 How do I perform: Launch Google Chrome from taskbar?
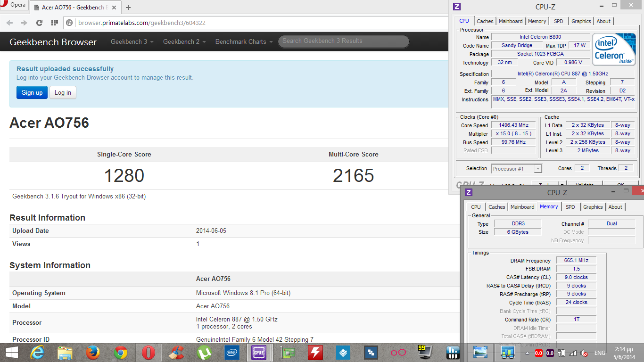[121, 352]
